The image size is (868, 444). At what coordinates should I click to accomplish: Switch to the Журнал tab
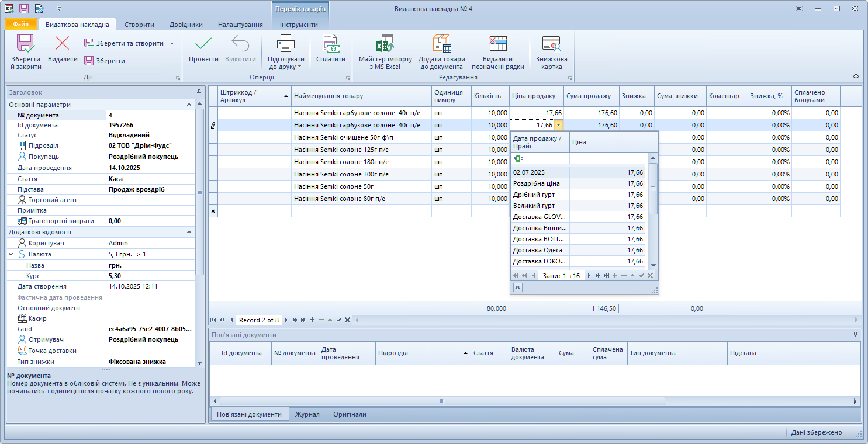[x=307, y=414]
